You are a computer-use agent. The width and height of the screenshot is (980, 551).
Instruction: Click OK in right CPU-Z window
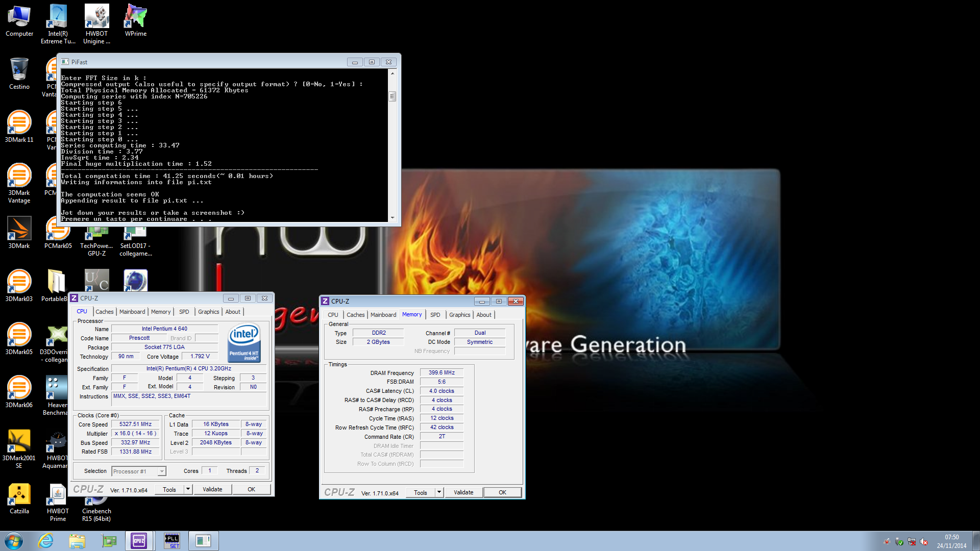pyautogui.click(x=503, y=492)
